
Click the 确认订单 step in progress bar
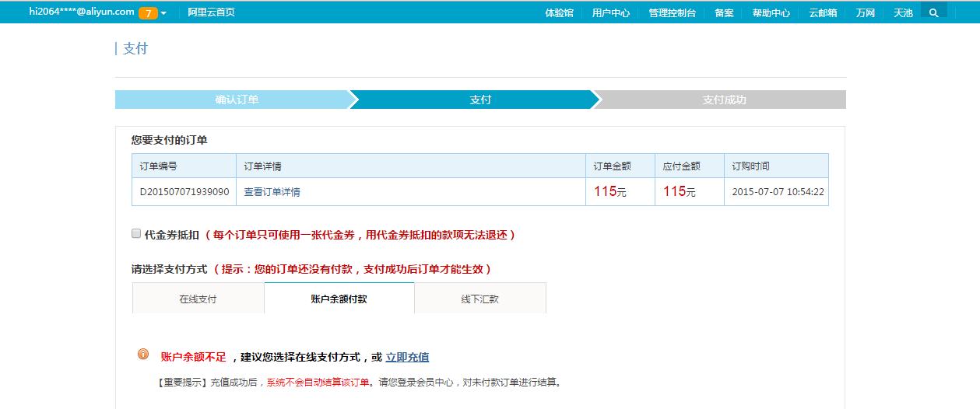click(x=237, y=100)
